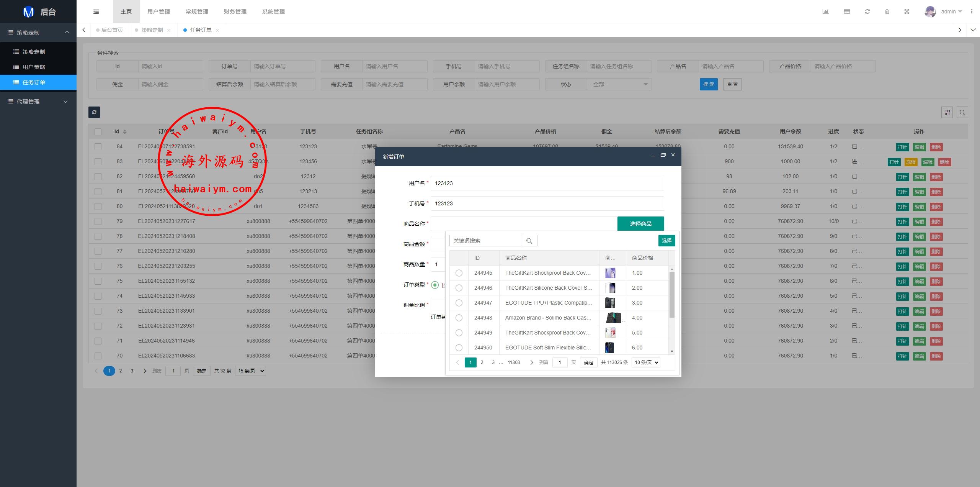Open the 财务管理 top menu
This screenshot has height=487, width=980.
coord(235,11)
